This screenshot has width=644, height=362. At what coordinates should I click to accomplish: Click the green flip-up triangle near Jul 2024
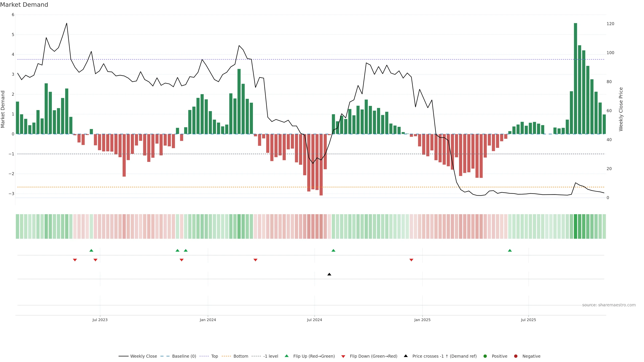pos(333,250)
